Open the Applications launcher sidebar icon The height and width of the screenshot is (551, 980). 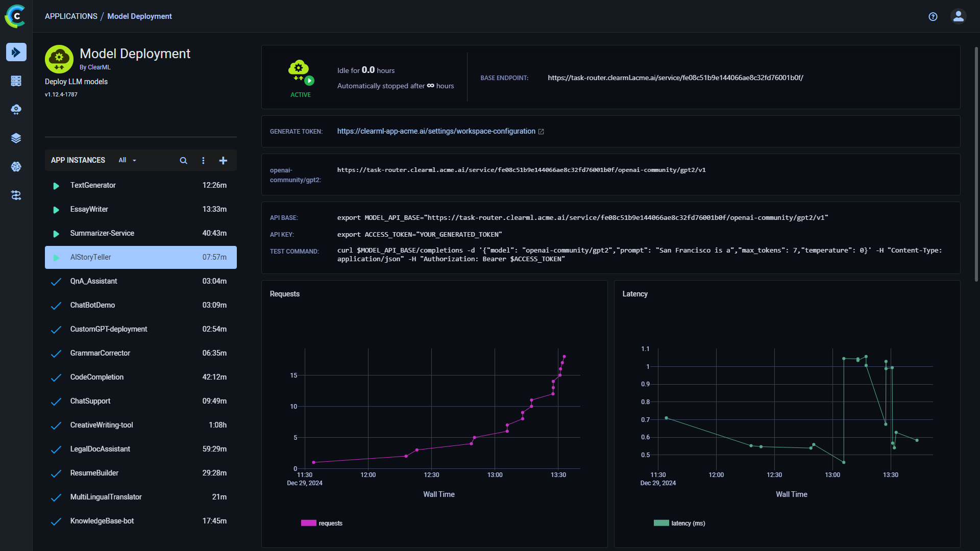pyautogui.click(x=16, y=52)
